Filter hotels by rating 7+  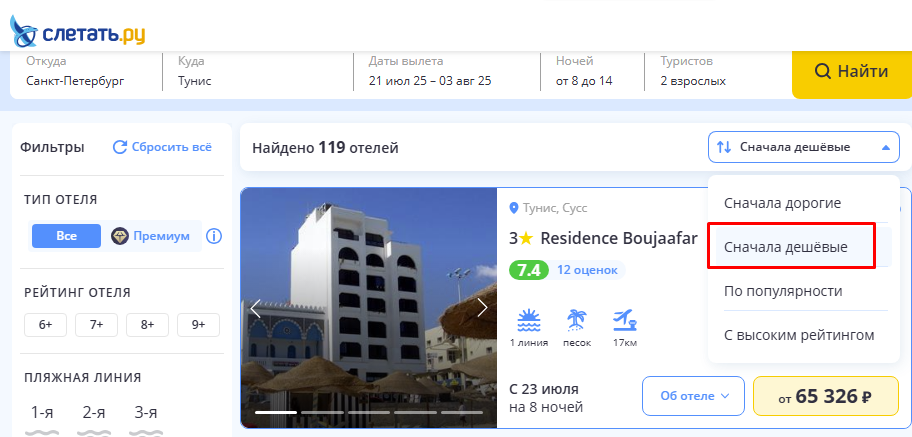click(x=97, y=325)
